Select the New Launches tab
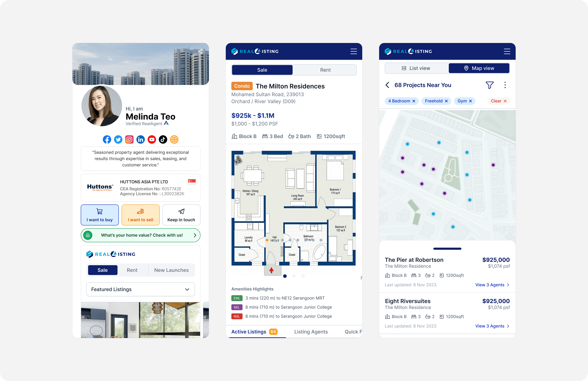Image resolution: width=588 pixels, height=381 pixels. click(x=171, y=270)
